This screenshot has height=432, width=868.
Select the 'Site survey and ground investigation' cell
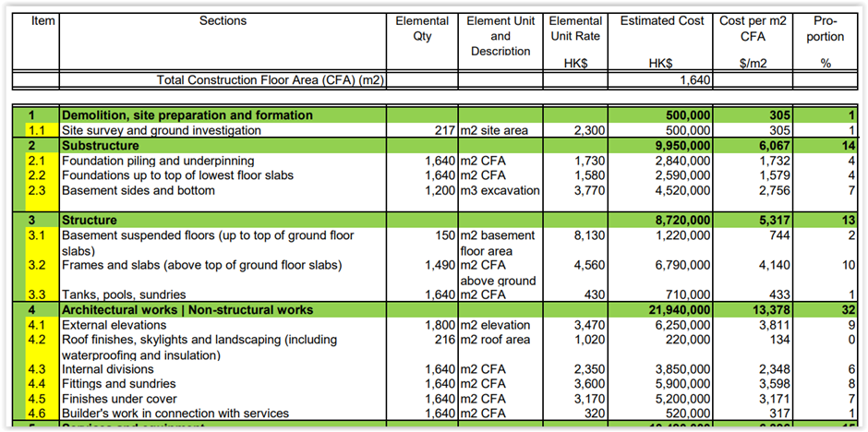point(161,131)
